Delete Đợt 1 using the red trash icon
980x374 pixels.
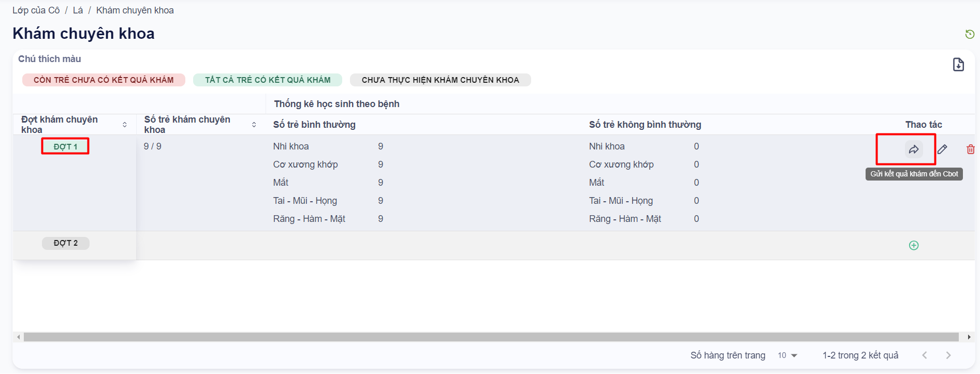(970, 149)
